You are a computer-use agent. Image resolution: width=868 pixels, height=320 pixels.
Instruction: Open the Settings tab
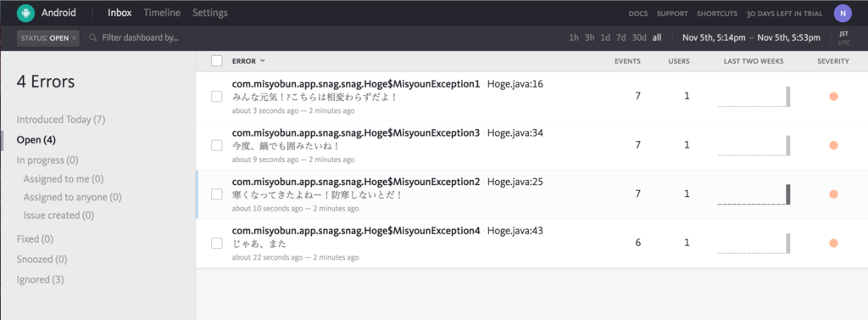pos(210,13)
